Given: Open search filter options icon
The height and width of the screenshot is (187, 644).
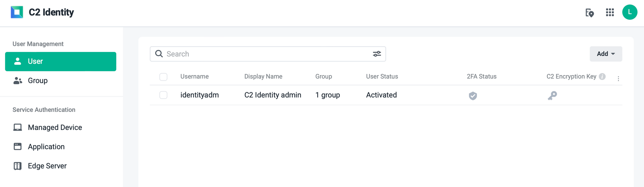Looking at the screenshot, I should point(377,54).
